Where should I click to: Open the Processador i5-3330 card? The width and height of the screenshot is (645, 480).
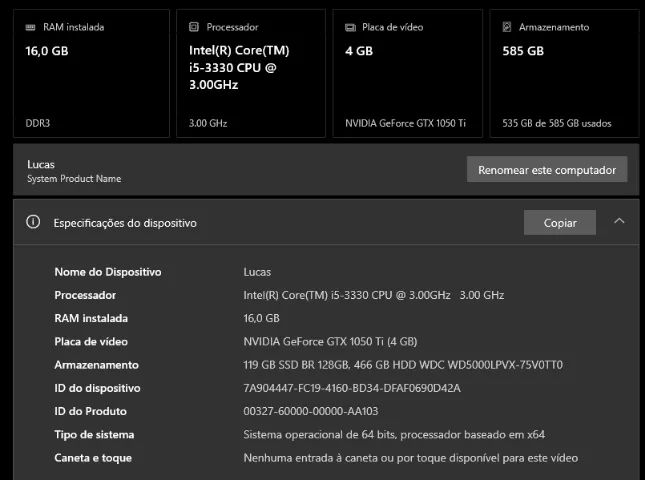[x=251, y=74]
